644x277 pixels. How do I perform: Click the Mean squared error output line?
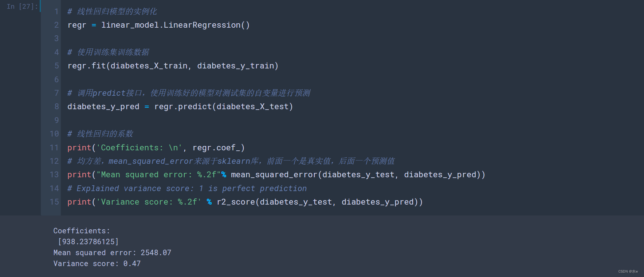point(112,253)
